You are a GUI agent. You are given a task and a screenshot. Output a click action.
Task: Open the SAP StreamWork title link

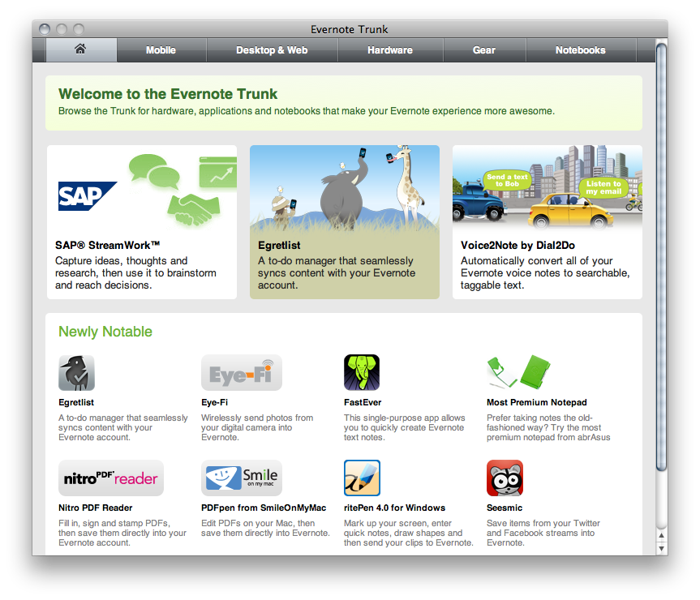pos(108,246)
